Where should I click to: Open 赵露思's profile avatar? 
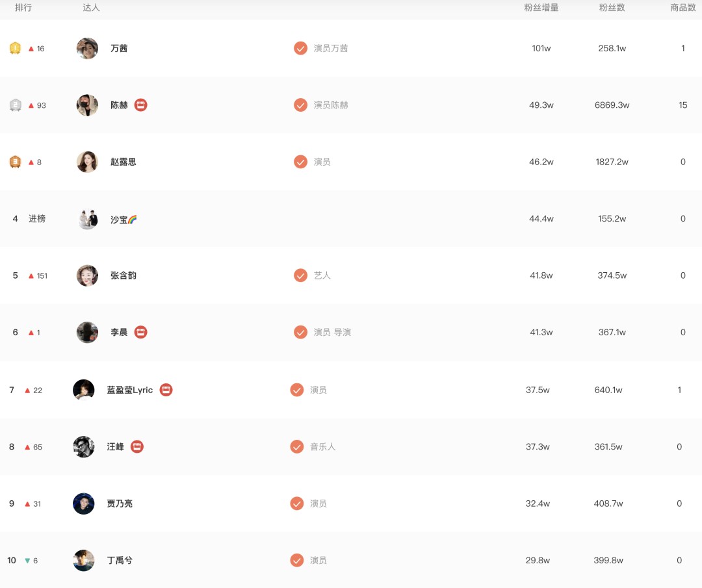[x=87, y=162]
